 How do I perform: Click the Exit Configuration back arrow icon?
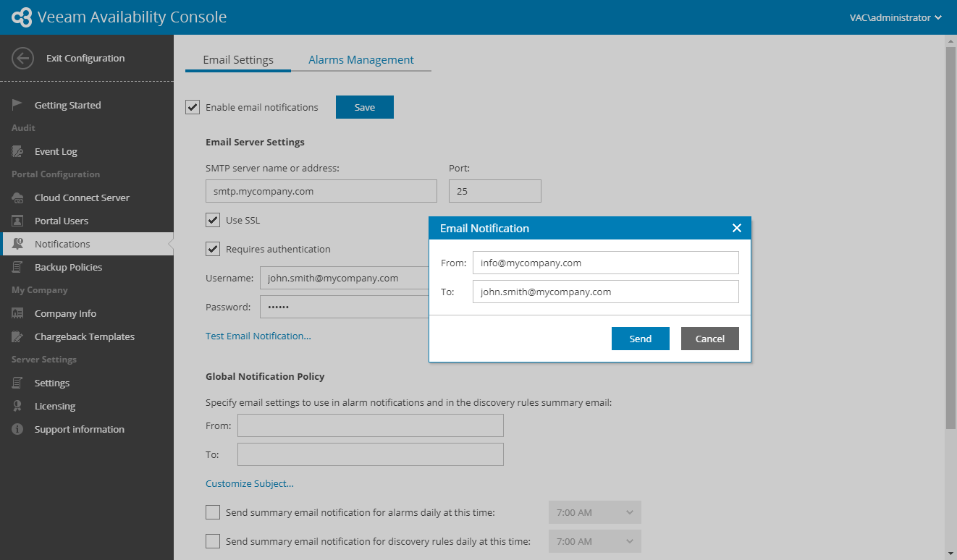click(x=23, y=59)
